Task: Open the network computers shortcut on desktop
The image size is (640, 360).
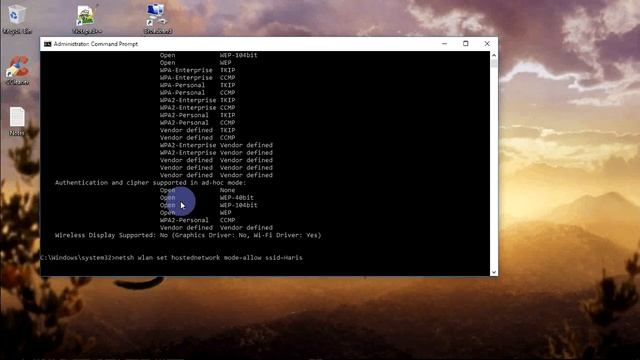Action: pos(157,18)
